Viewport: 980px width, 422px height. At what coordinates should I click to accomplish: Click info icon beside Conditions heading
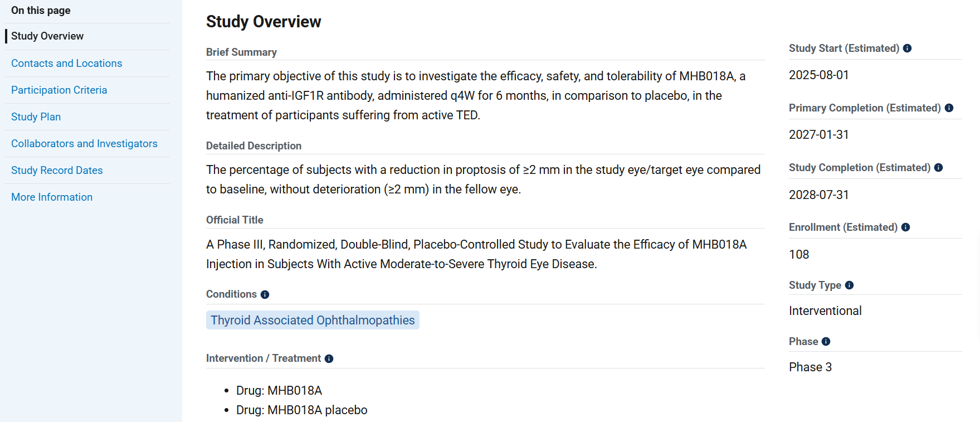265,295
